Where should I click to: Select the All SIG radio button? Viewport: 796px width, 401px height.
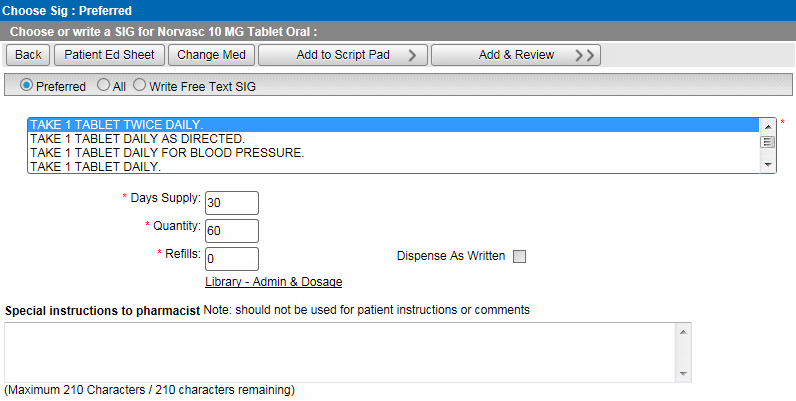coord(103,85)
